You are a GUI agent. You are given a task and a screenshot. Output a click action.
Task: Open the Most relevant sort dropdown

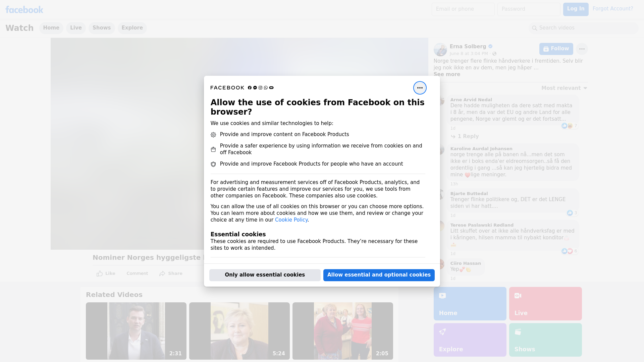click(564, 88)
